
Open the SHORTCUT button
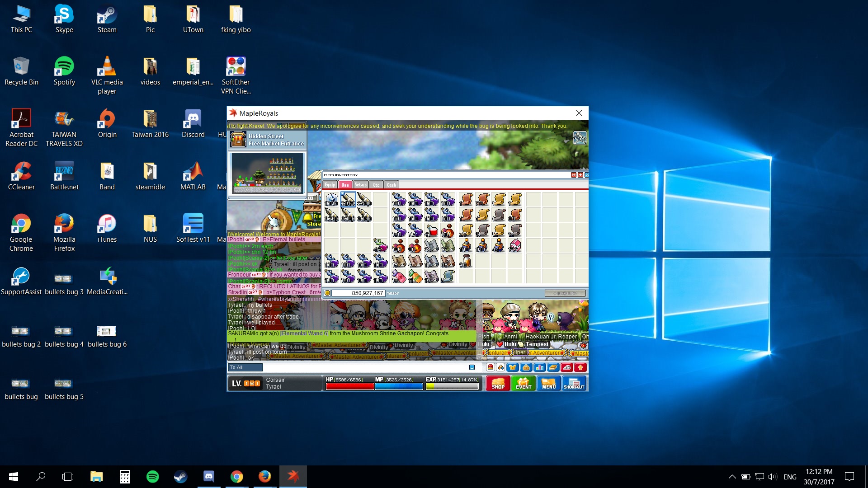pos(574,383)
